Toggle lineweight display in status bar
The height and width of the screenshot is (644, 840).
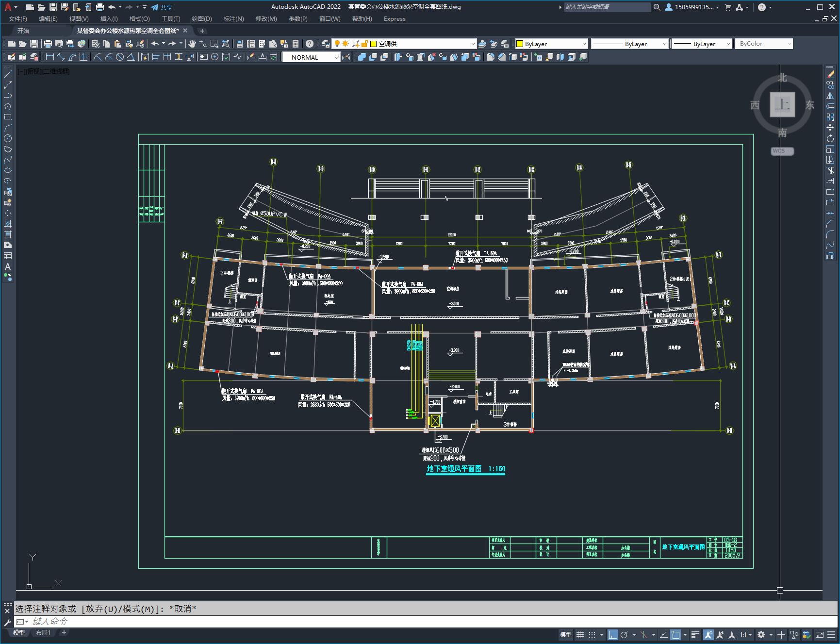click(x=696, y=635)
